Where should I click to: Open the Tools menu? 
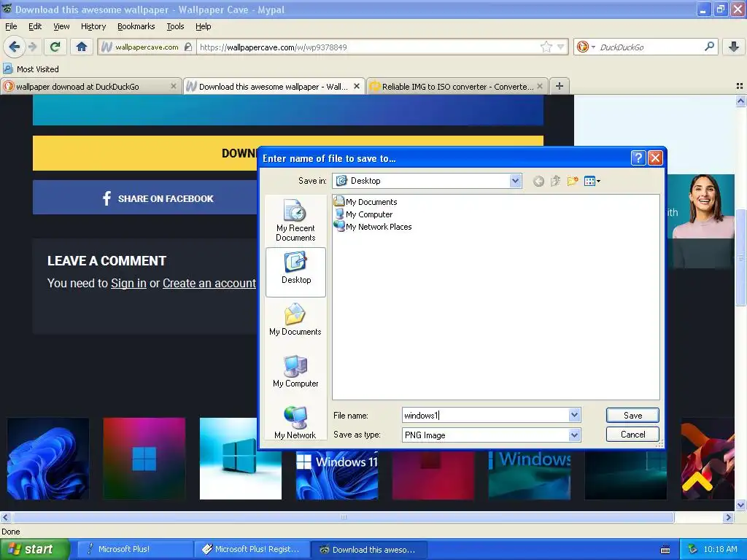[175, 26]
